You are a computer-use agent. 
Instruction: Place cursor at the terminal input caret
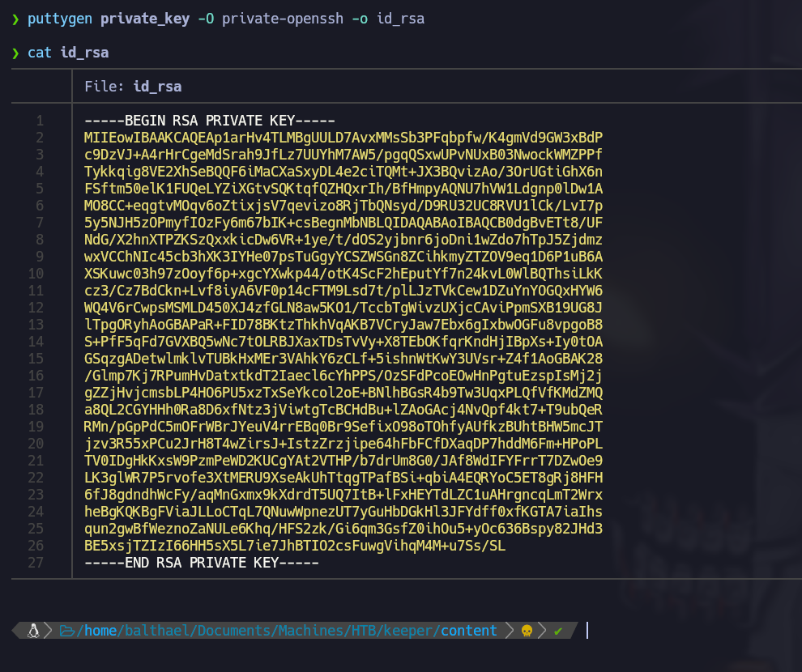coord(587,631)
